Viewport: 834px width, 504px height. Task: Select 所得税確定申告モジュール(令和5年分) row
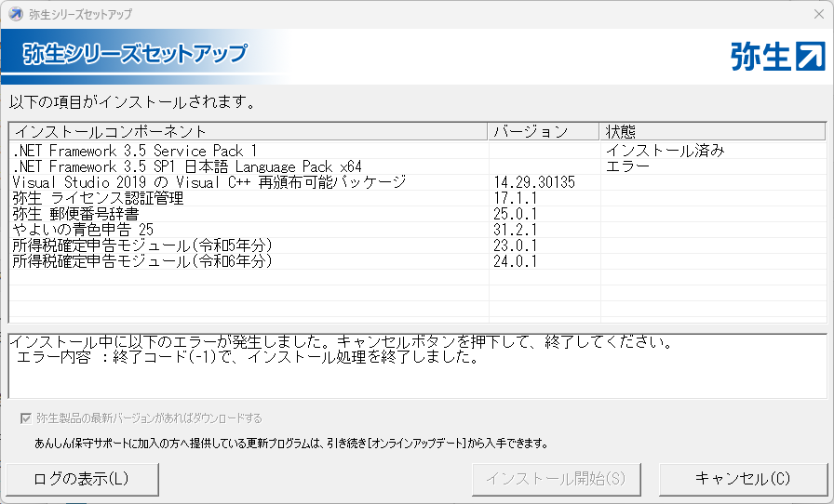pos(418,245)
